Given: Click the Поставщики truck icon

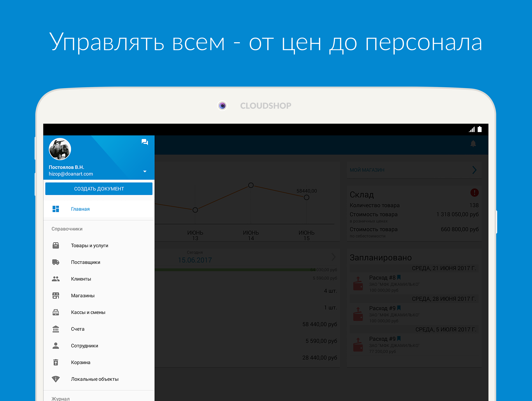Looking at the screenshot, I should pos(56,262).
